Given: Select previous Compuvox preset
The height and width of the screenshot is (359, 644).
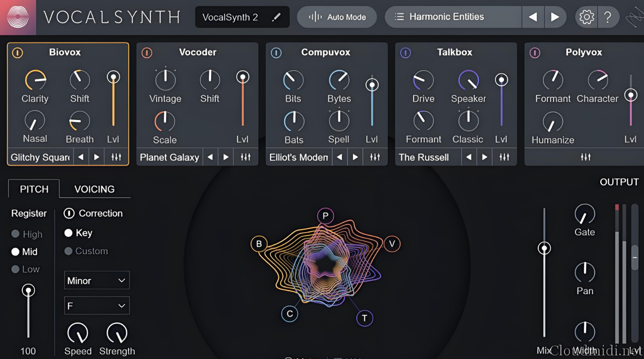Looking at the screenshot, I should [x=339, y=157].
